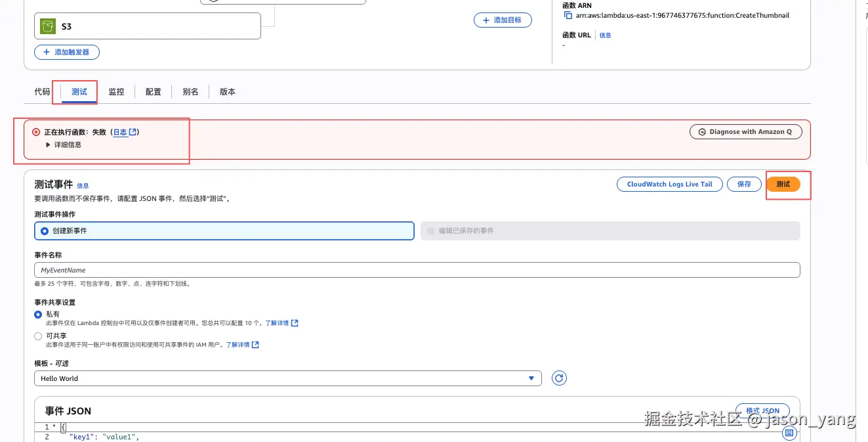Click the 保存 button
Viewport: 868px width, 442px height.
coord(744,185)
